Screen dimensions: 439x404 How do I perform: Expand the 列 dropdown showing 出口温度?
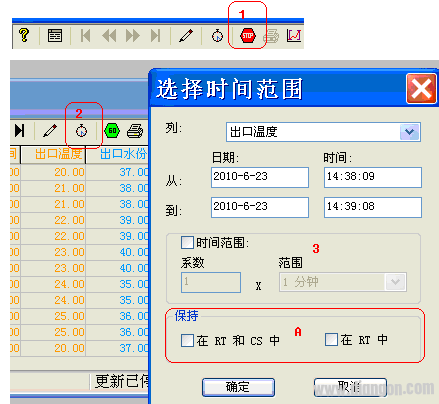click(x=410, y=132)
